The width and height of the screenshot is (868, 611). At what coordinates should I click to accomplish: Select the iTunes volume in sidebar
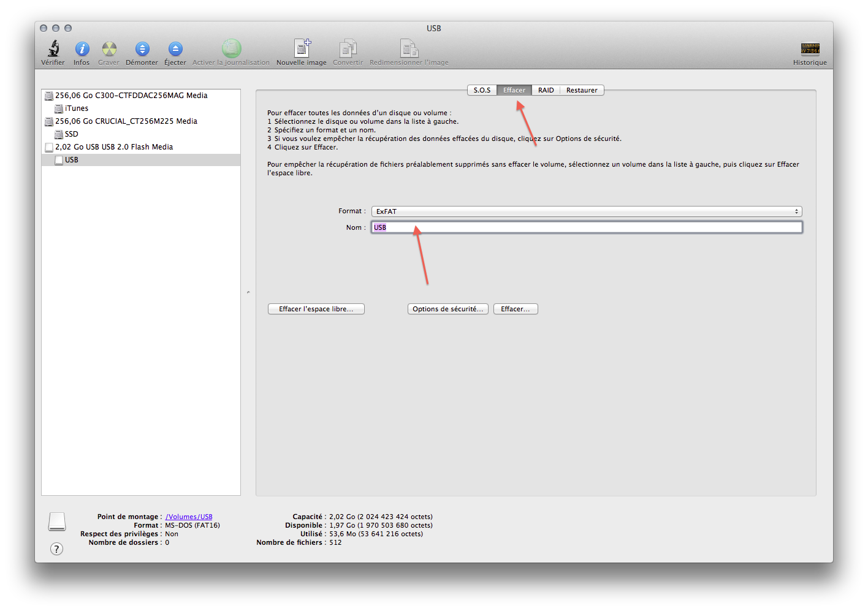tap(77, 108)
